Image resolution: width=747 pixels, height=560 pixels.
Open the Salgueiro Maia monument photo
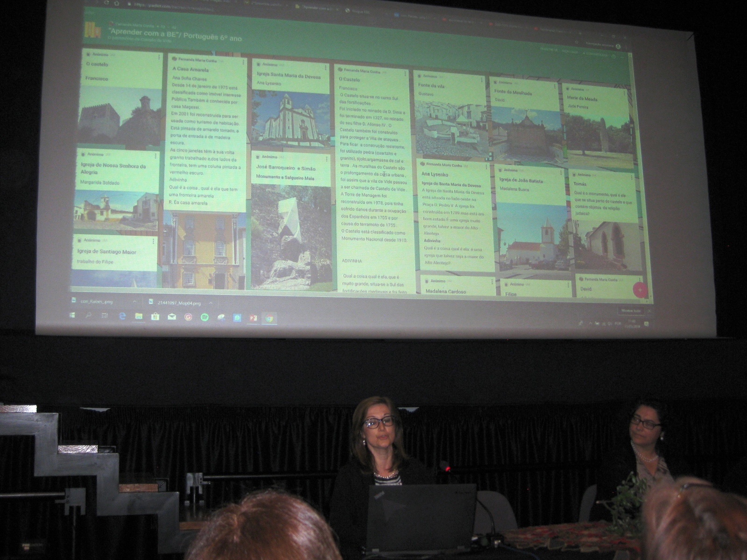tap(291, 237)
